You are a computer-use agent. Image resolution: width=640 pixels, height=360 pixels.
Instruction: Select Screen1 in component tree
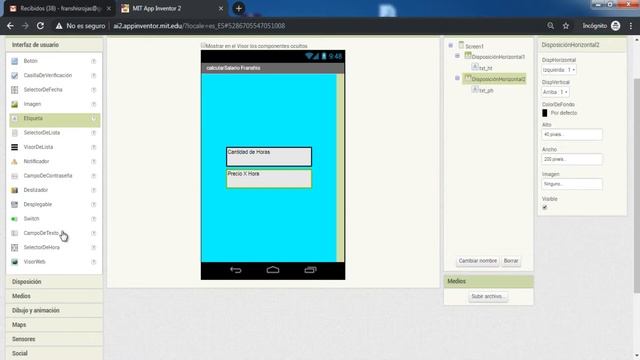(x=471, y=46)
